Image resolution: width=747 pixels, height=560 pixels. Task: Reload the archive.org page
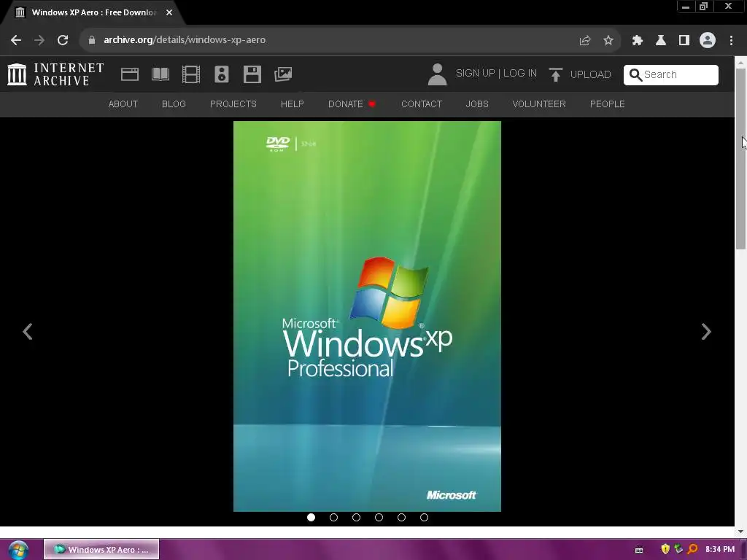[63, 40]
